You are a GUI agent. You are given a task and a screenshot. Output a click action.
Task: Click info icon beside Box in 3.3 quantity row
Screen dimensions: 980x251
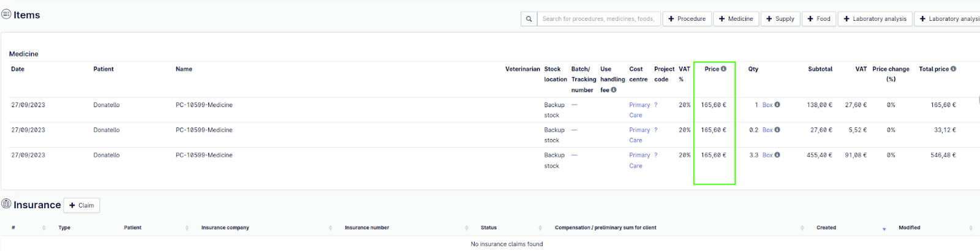[777, 155]
